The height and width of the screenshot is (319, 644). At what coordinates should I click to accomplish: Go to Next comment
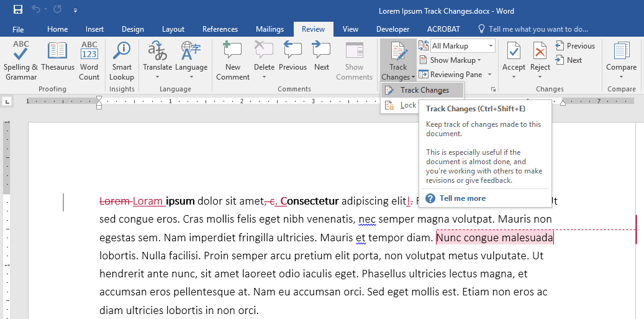322,57
